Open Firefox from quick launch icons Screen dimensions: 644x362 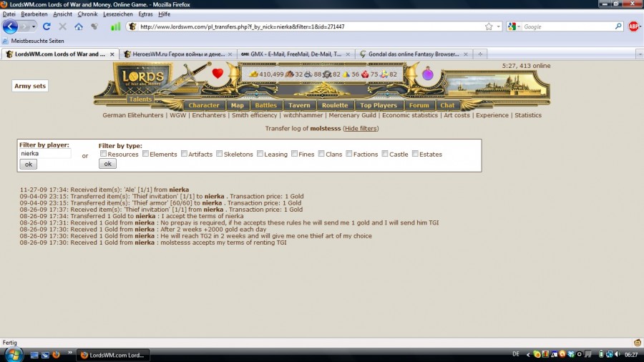[x=57, y=355]
